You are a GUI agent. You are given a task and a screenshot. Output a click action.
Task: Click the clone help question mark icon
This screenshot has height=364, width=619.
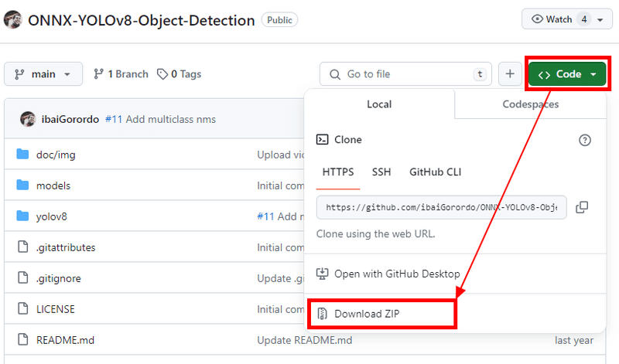(x=585, y=140)
